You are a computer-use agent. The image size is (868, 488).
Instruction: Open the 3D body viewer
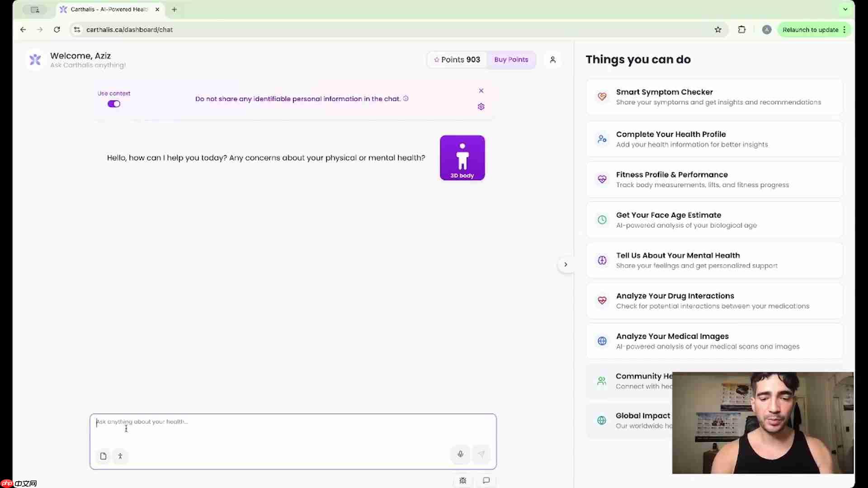tap(462, 158)
